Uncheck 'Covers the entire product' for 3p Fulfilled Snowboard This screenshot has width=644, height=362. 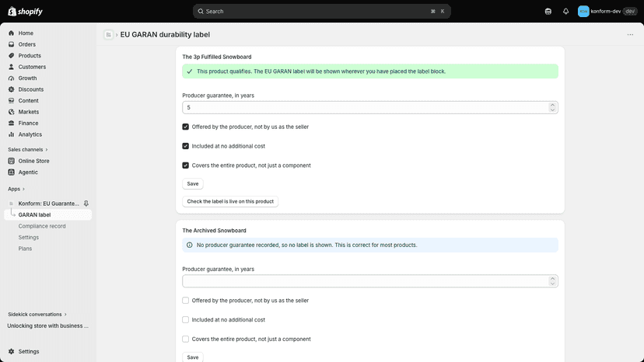click(x=186, y=165)
